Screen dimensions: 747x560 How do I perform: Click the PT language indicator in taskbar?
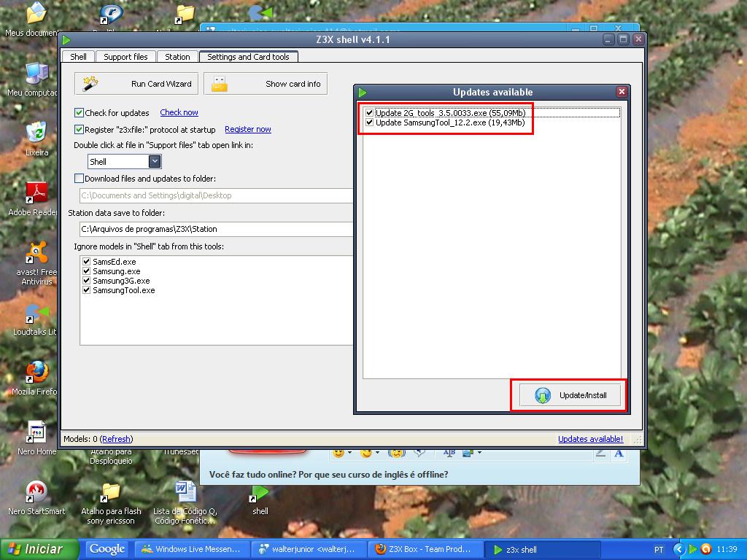(659, 550)
